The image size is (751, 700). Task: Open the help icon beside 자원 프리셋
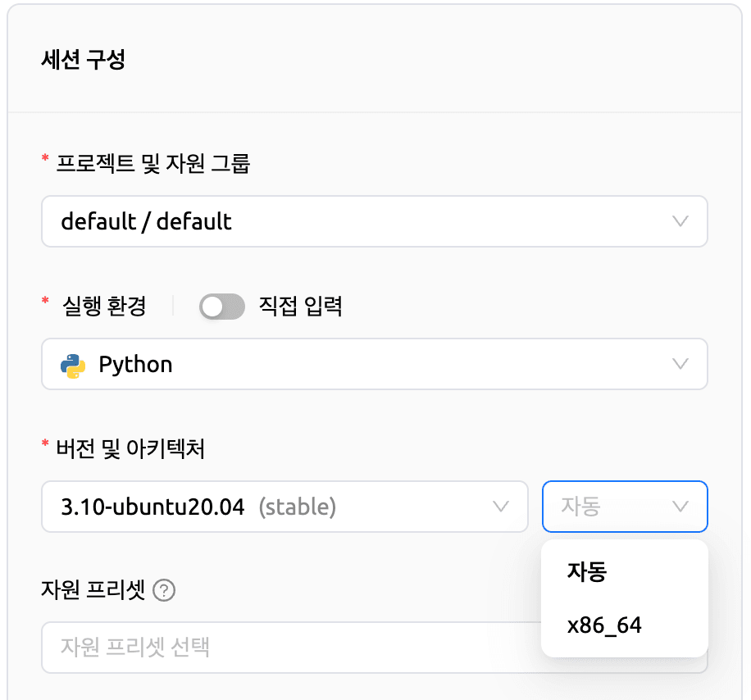click(x=162, y=589)
